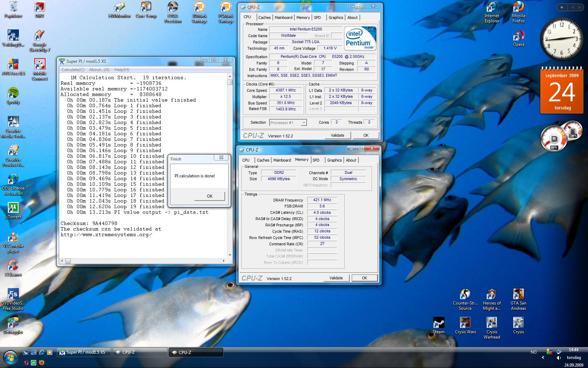Click Super PI vertical scrollbar thumb
Screen dimensions: 588x368
[x=230, y=82]
